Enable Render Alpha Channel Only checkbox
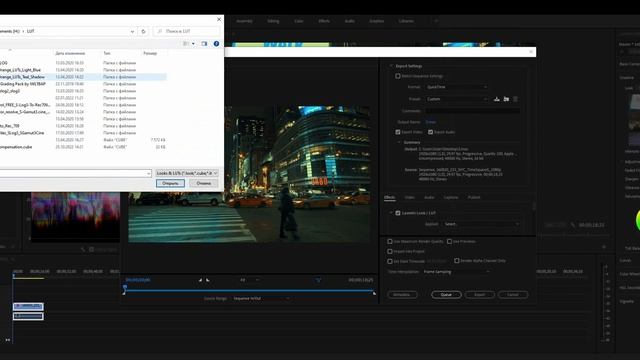Image resolution: width=640 pixels, height=360 pixels. [456, 261]
